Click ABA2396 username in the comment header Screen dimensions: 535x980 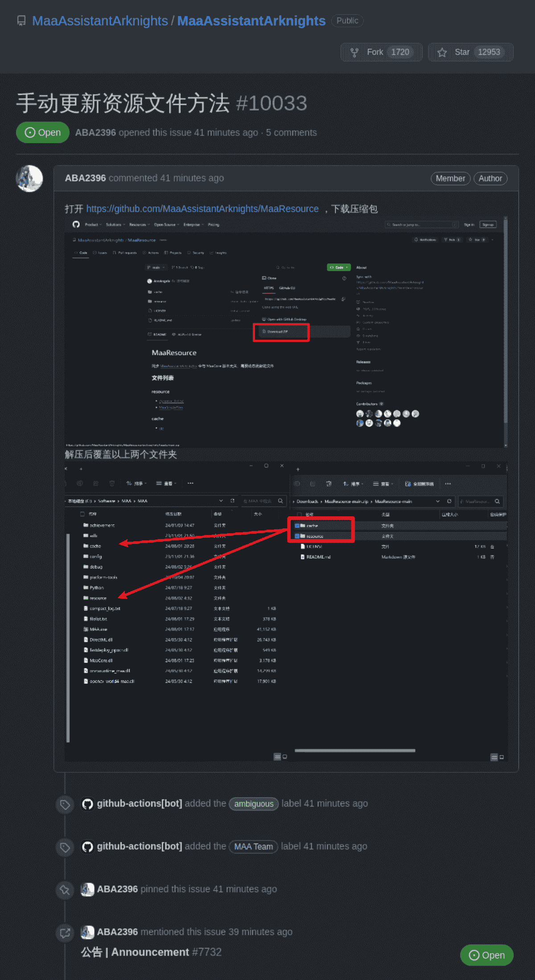click(x=85, y=178)
